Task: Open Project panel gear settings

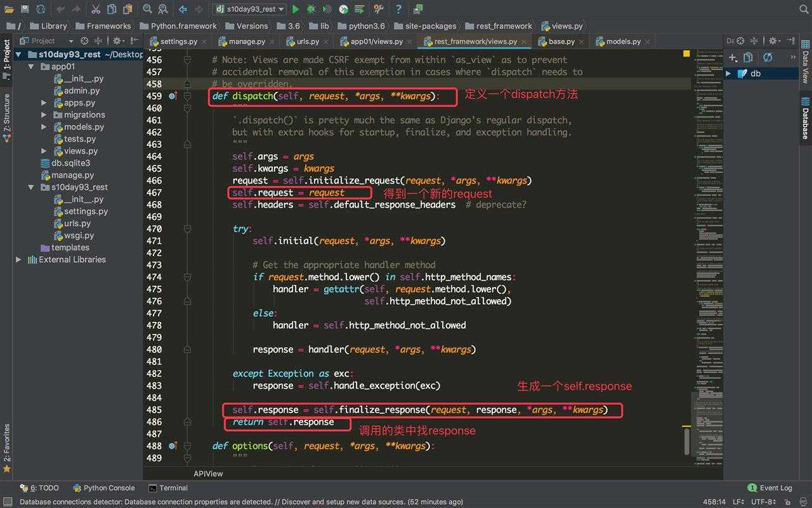Action: point(118,41)
